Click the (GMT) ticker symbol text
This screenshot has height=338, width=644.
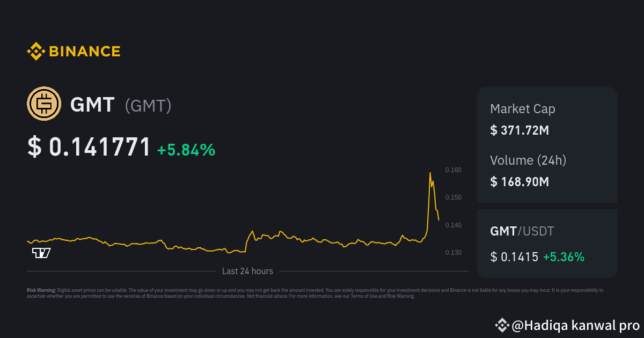click(x=148, y=106)
